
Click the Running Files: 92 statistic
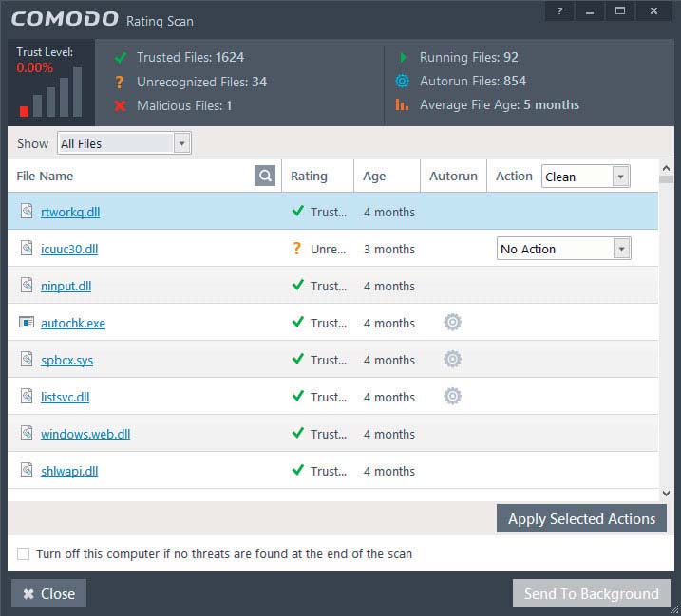coord(468,57)
